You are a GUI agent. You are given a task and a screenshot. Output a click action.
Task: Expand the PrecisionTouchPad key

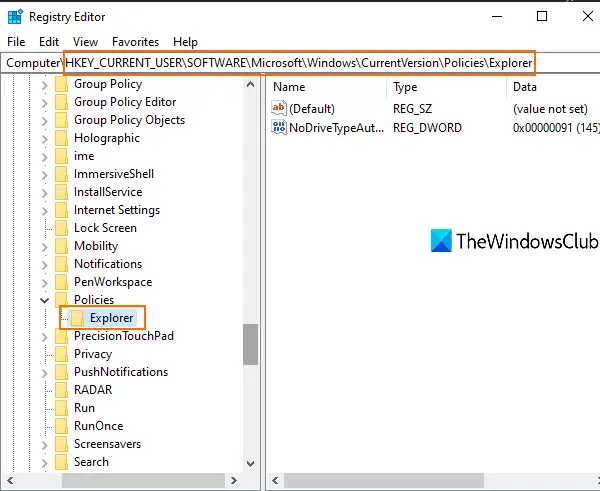44,336
